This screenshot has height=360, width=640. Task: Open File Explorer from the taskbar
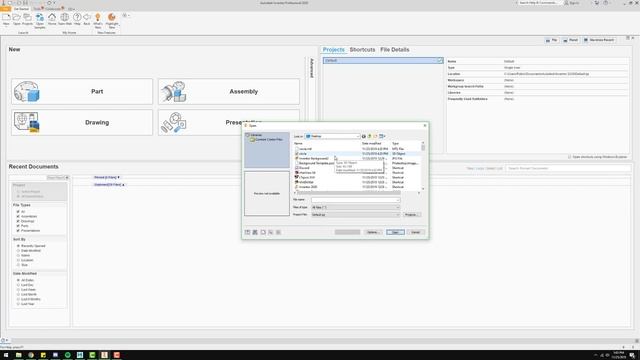pyautogui.click(x=18, y=355)
